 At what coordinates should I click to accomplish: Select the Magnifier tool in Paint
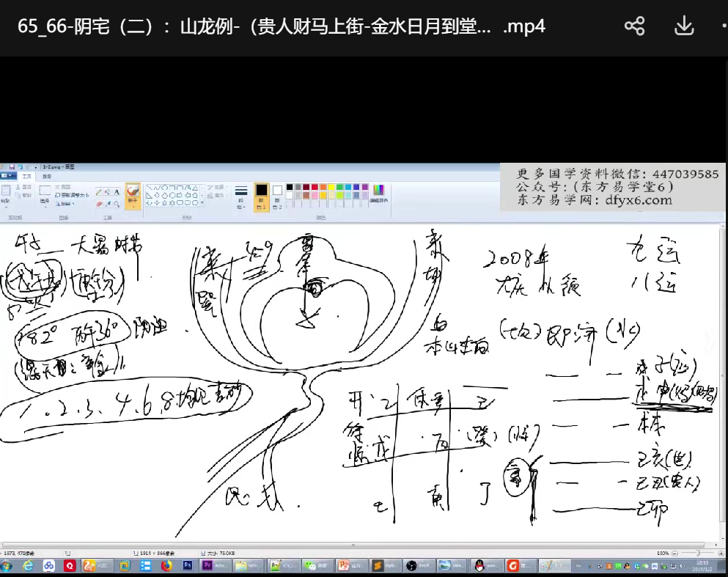click(x=117, y=204)
